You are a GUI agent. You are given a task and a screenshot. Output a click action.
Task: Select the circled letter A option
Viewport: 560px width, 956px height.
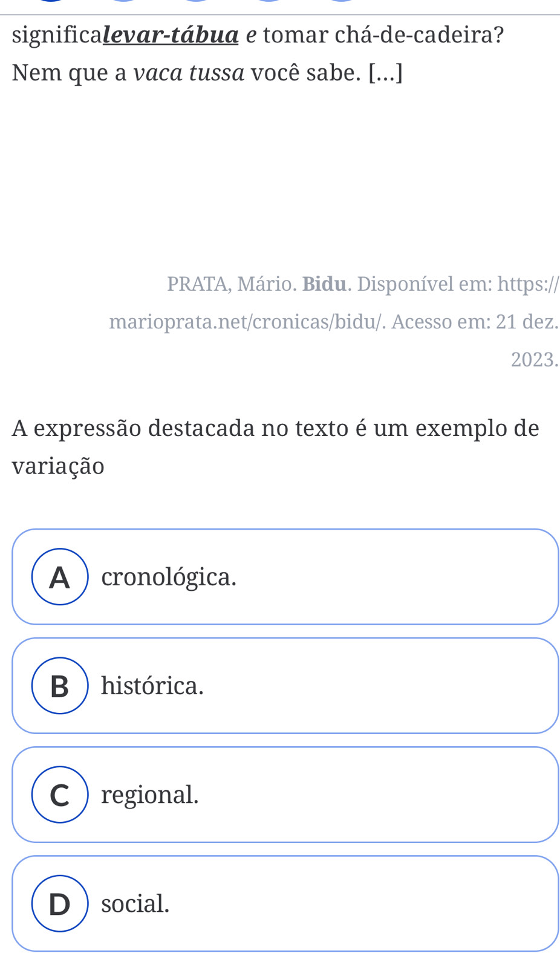pyautogui.click(x=60, y=576)
